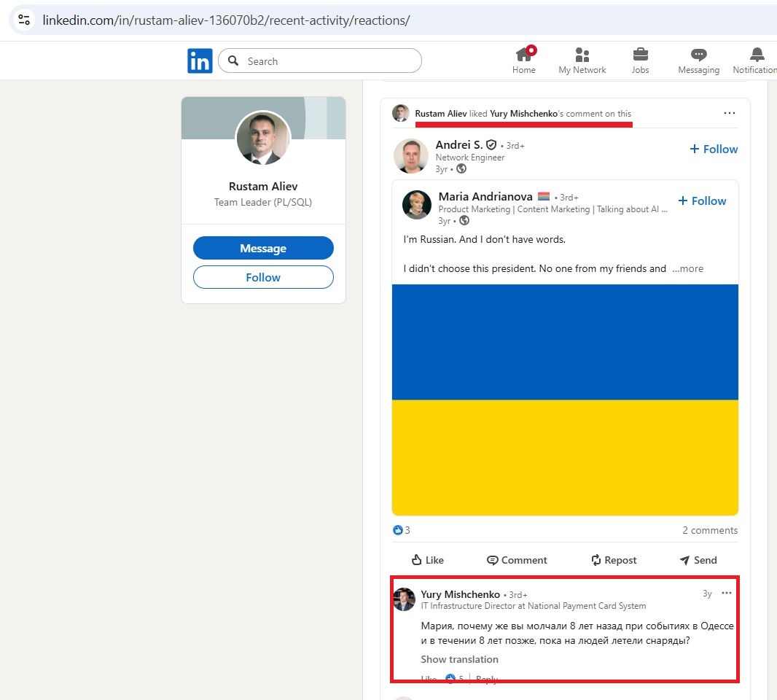Click the LinkedIn logo icon

click(200, 61)
